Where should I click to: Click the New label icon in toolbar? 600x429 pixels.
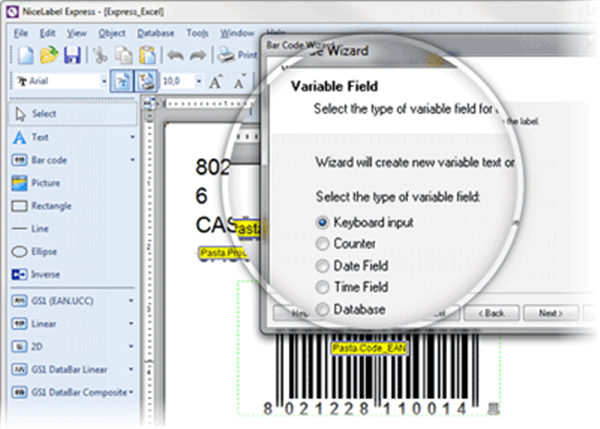coord(26,55)
